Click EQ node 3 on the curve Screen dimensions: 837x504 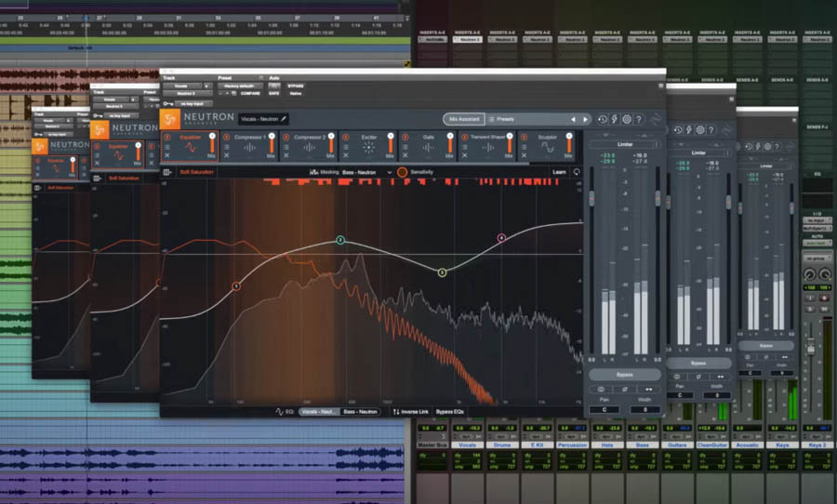pos(442,272)
